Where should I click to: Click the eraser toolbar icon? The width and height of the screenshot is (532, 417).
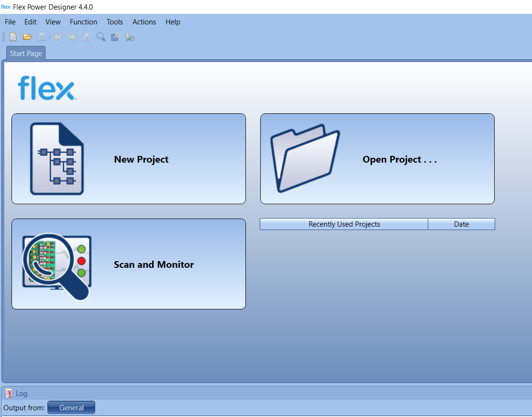(x=86, y=37)
